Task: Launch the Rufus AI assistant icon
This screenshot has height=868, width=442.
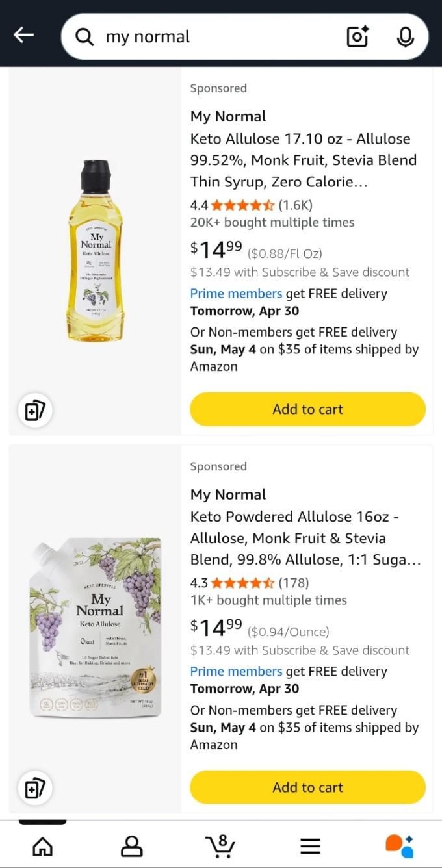Action: (399, 845)
